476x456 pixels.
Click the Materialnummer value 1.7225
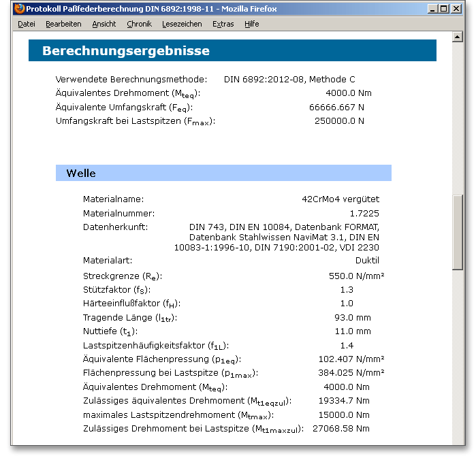tap(364, 213)
